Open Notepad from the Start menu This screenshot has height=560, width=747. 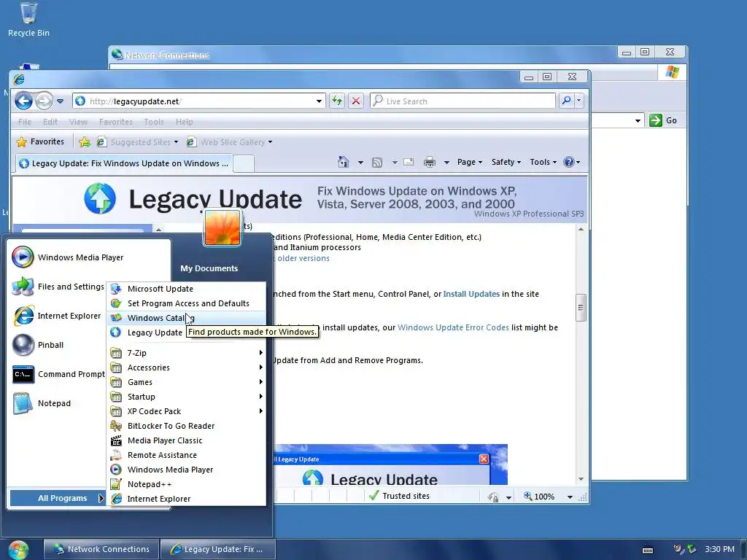[x=58, y=402]
